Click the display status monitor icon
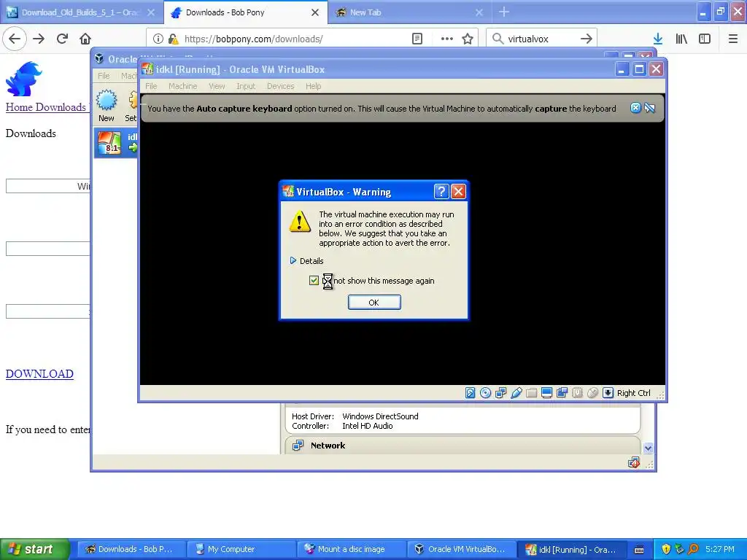Viewport: 747px width, 560px height. click(547, 393)
